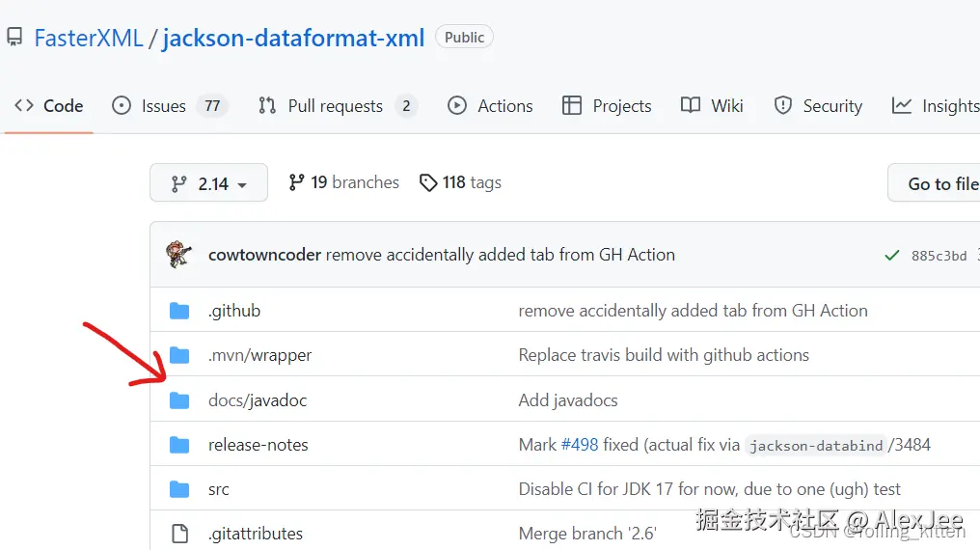Click the docs/javadoc folder icon

[x=179, y=400]
